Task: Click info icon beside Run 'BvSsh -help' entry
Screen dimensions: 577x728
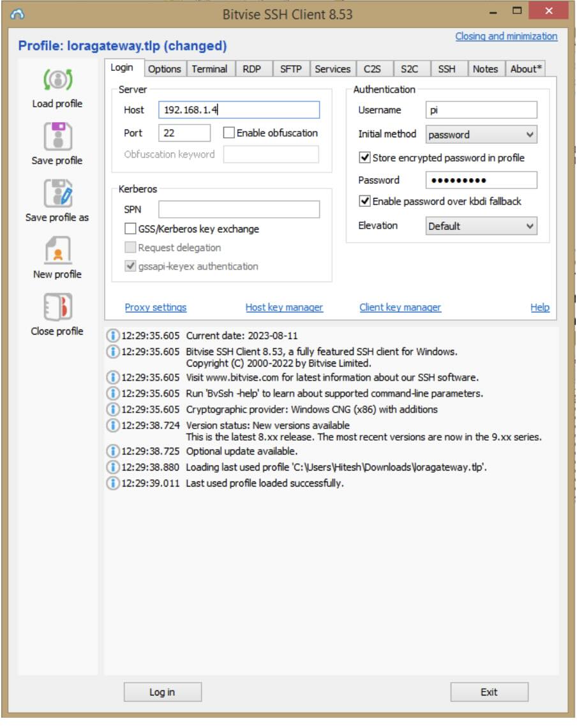Action: (112, 394)
